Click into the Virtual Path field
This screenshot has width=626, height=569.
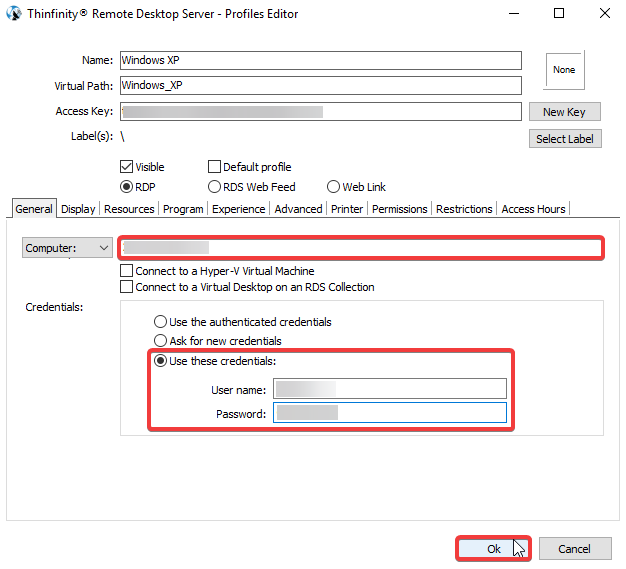pos(321,85)
